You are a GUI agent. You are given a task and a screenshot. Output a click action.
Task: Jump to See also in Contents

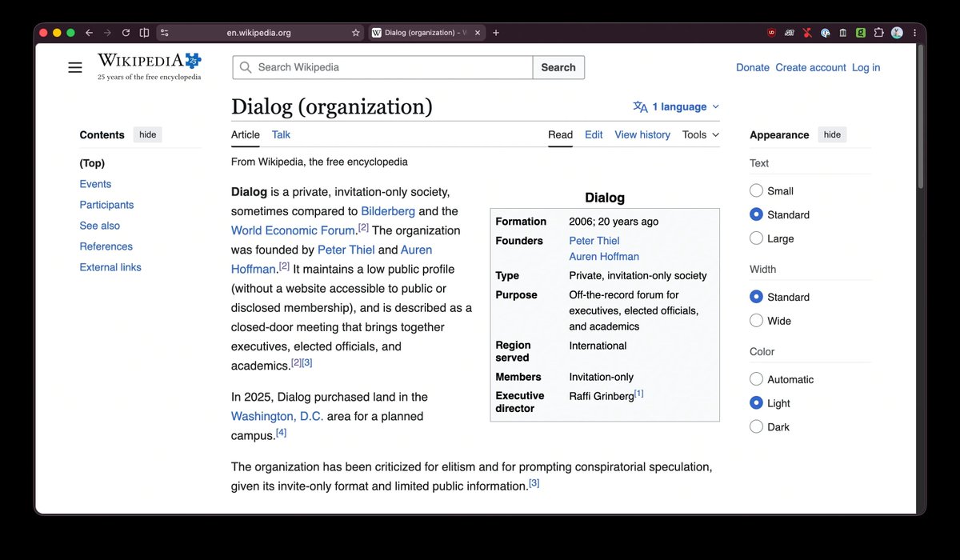[100, 226]
